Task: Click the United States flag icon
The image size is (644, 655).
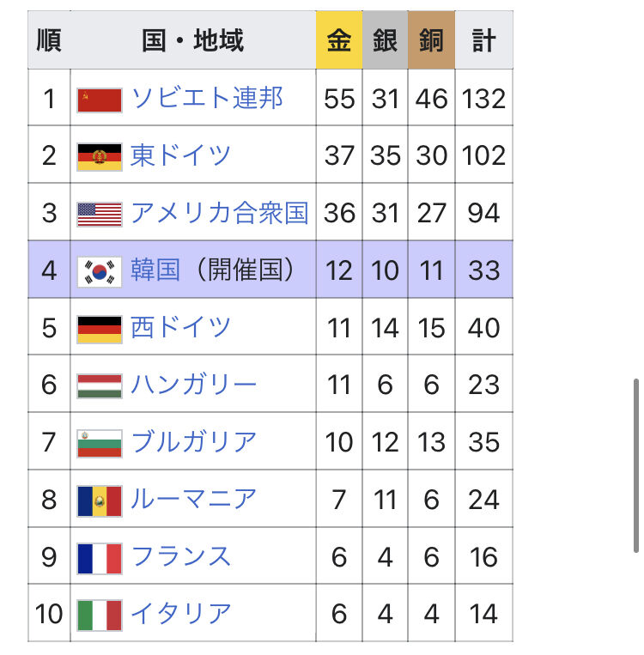Action: coord(100,215)
